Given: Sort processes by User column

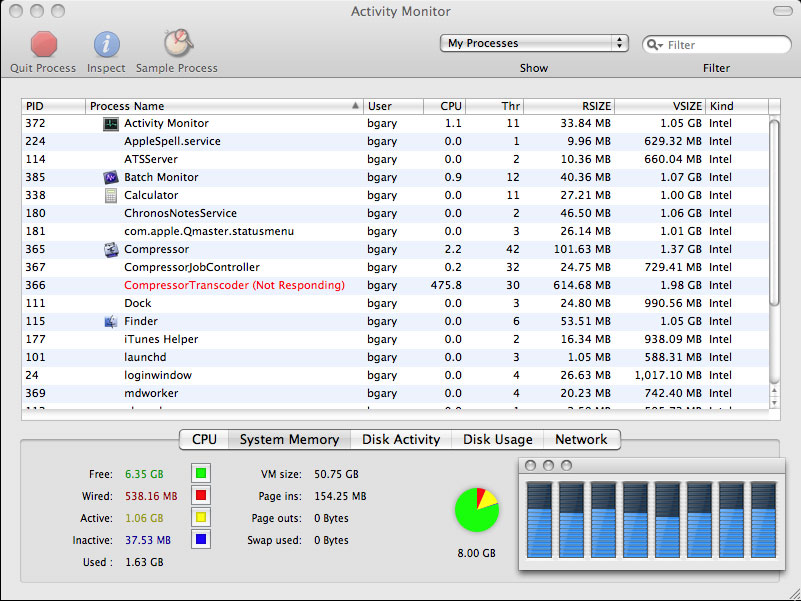Looking at the screenshot, I should click(393, 106).
